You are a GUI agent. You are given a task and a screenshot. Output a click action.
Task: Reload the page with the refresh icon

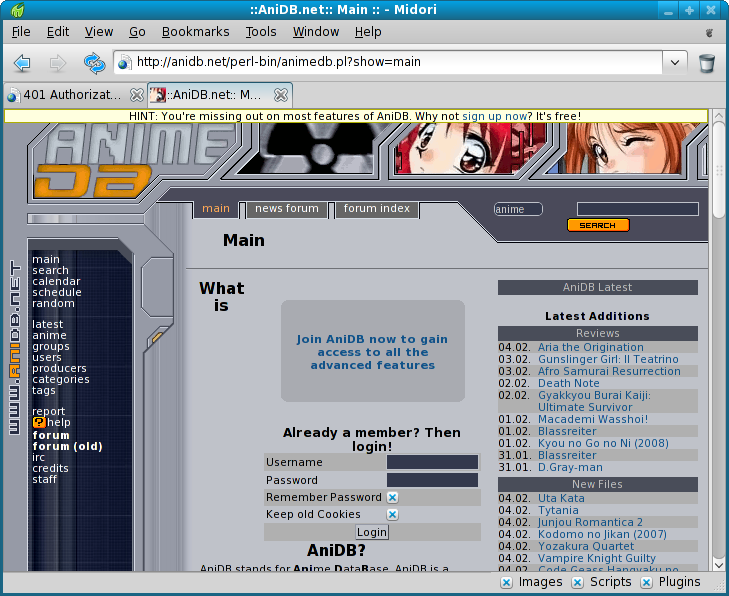[94, 62]
